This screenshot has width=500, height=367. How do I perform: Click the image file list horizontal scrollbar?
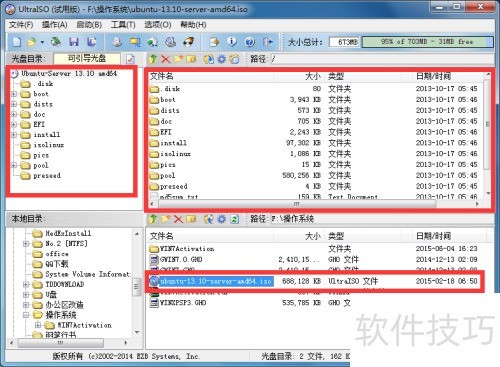296,203
